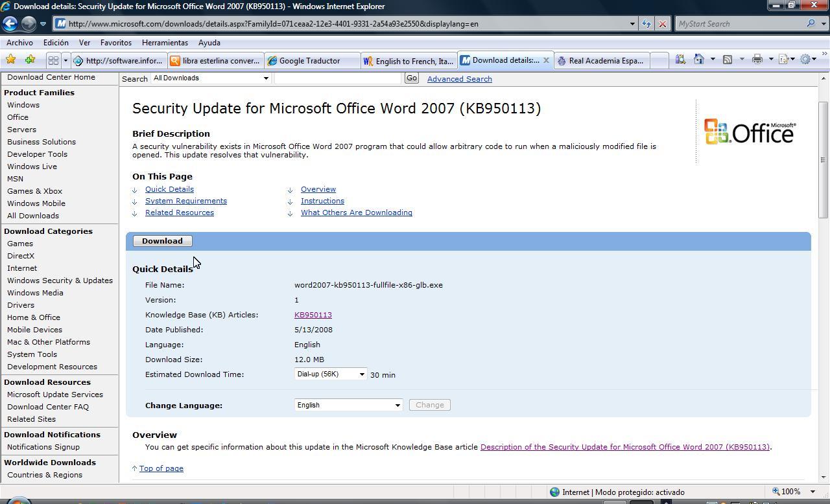The height and width of the screenshot is (504, 830).
Task: Click the Change language button
Action: 430,405
